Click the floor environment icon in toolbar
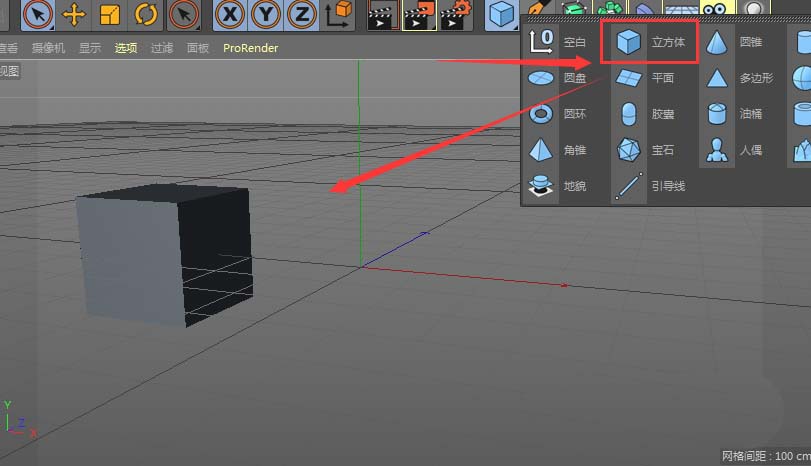The image size is (811, 466). pos(681,8)
